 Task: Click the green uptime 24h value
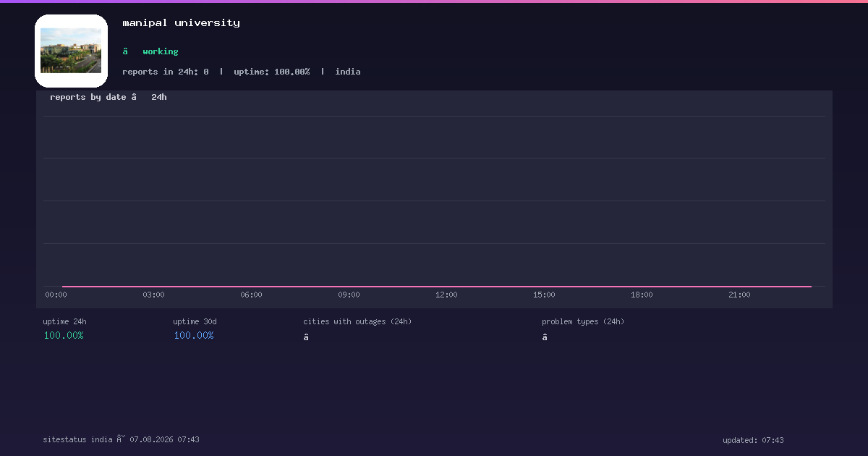pos(64,335)
